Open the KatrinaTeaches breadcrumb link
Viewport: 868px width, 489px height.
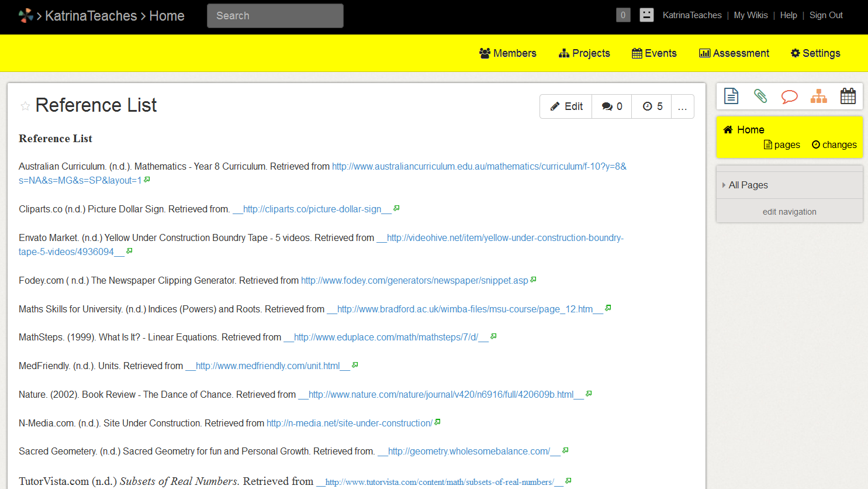click(x=91, y=16)
